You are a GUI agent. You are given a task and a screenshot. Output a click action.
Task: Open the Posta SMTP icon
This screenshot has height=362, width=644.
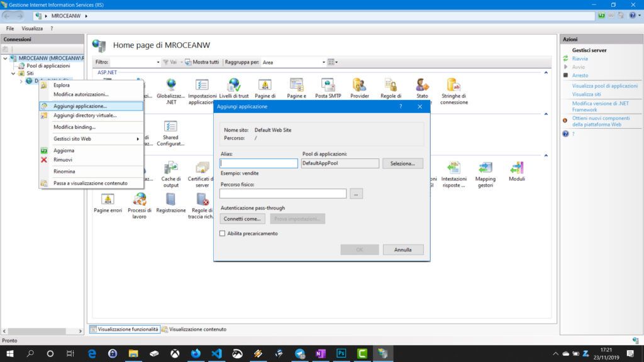(328, 89)
